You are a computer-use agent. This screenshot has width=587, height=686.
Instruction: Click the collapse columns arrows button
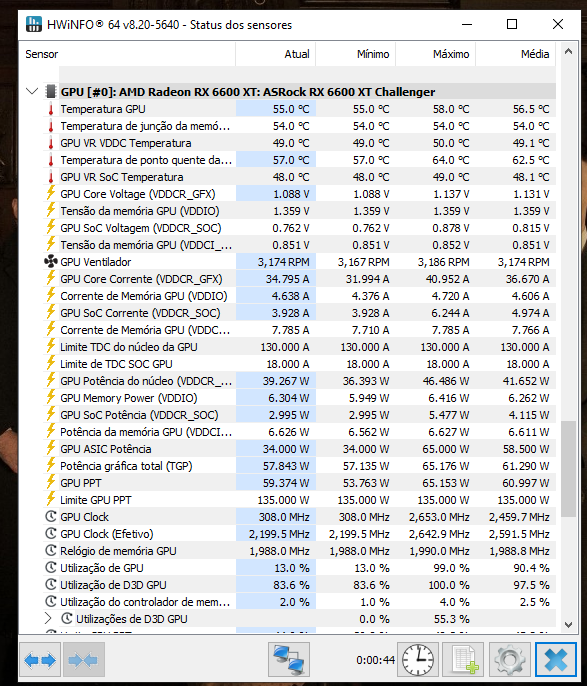tap(84, 659)
